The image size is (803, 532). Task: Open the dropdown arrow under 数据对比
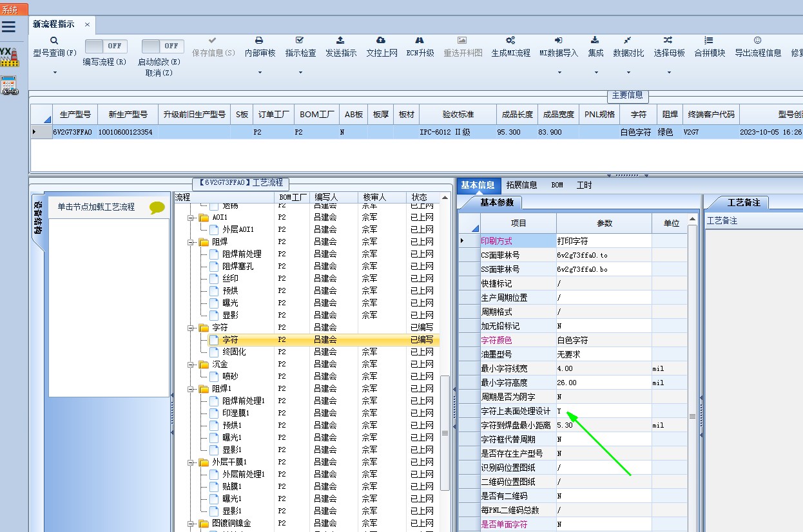tap(628, 73)
